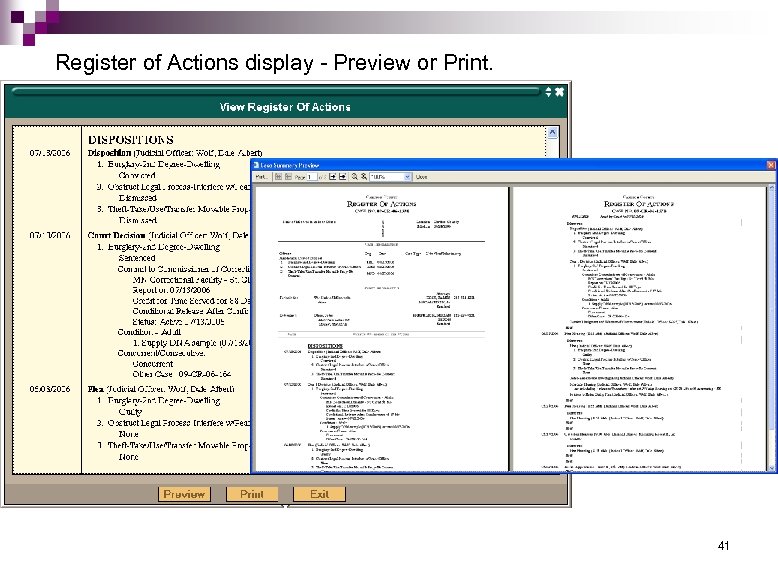The width and height of the screenshot is (778, 569).
Task: Click Close in the preview toolbar
Action: click(421, 177)
